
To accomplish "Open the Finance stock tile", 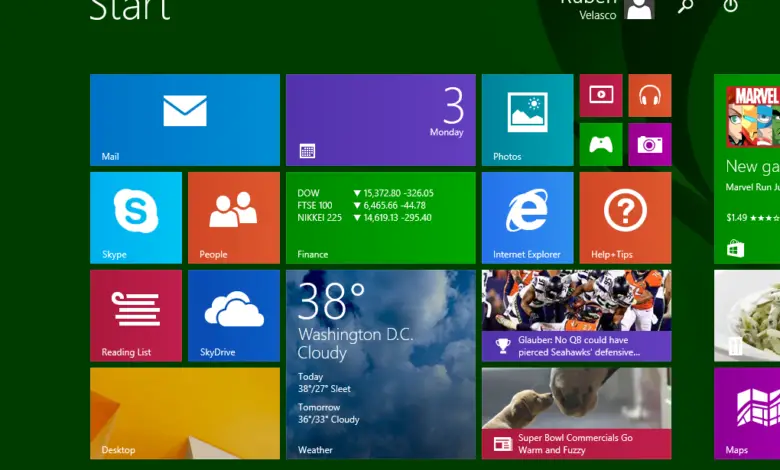I will pyautogui.click(x=381, y=218).
